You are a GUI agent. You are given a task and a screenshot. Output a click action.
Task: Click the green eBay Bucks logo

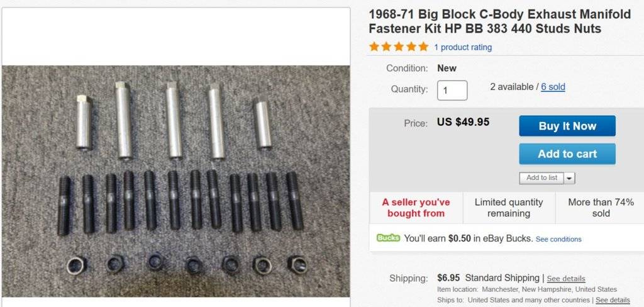pyautogui.click(x=388, y=238)
